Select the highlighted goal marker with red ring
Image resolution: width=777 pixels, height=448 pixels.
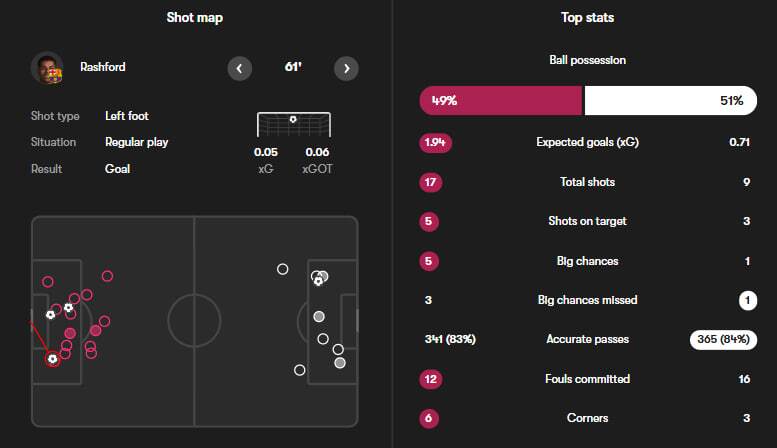click(x=52, y=358)
